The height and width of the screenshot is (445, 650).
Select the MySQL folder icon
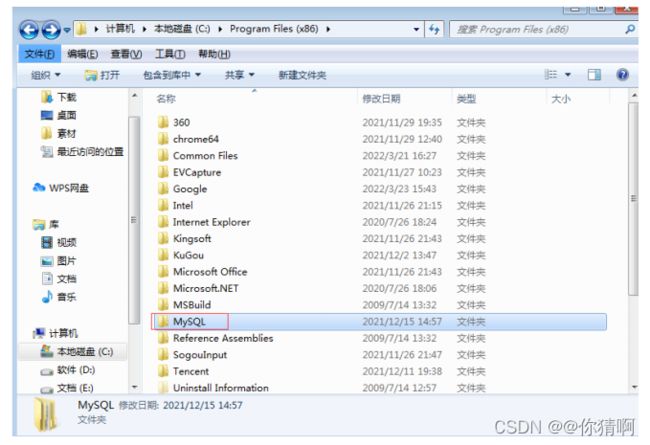coord(163,321)
